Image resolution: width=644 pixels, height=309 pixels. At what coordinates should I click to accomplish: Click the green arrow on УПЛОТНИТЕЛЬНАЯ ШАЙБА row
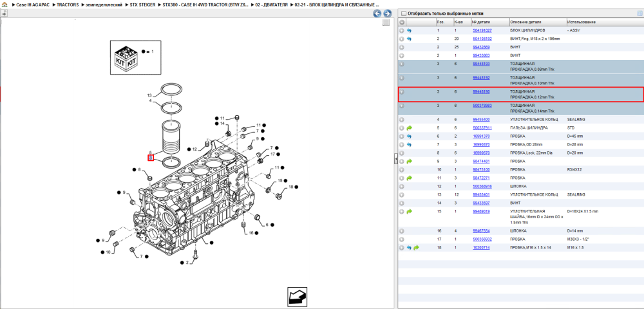(x=409, y=211)
